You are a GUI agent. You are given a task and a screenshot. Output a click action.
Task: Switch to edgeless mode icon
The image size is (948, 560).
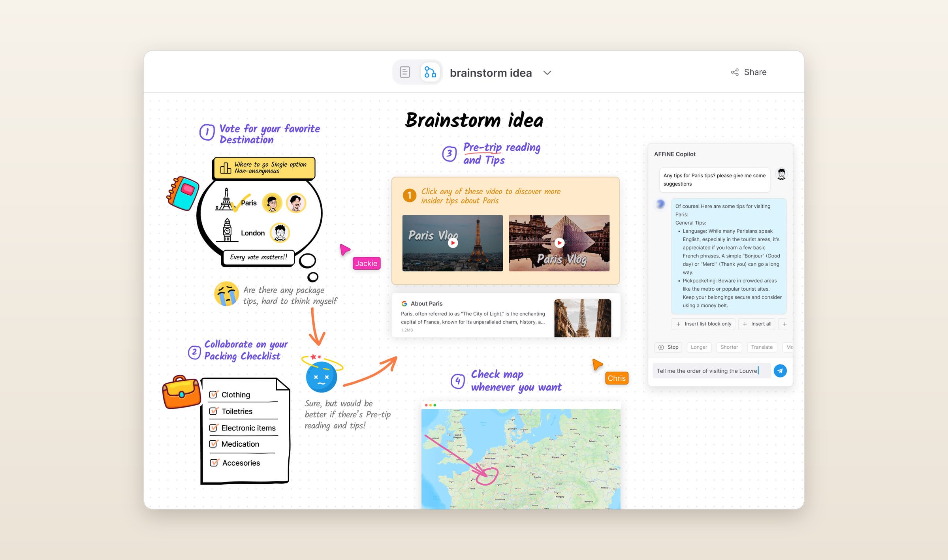pos(430,72)
